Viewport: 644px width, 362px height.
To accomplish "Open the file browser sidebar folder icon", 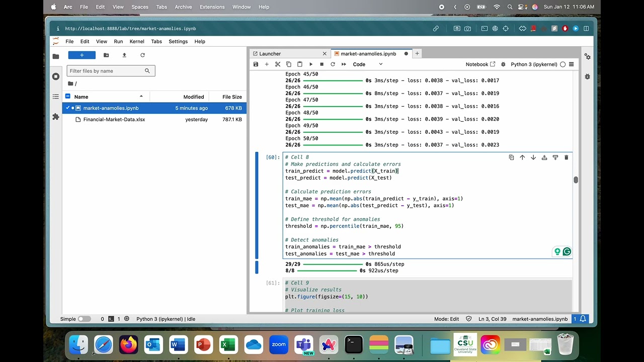I will tap(56, 56).
